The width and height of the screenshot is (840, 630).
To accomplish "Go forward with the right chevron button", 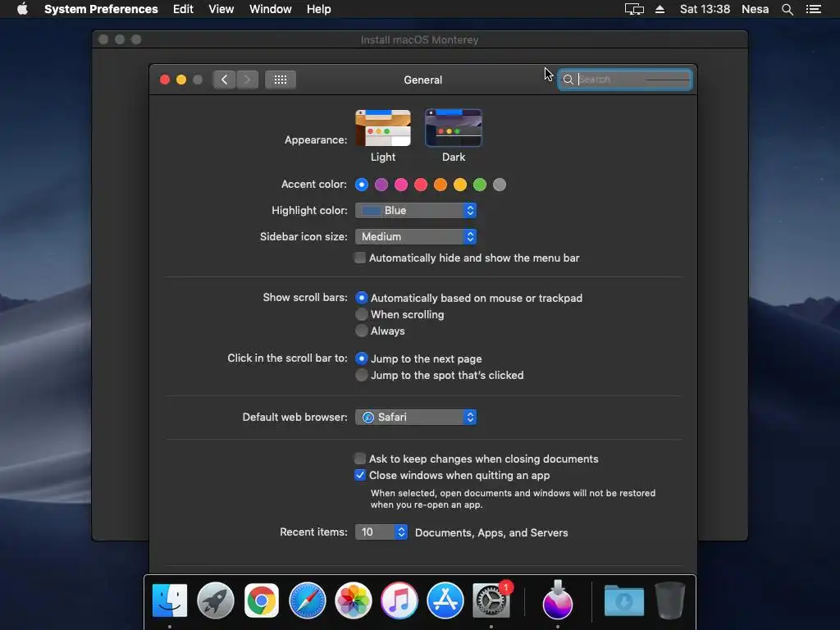I will [247, 80].
